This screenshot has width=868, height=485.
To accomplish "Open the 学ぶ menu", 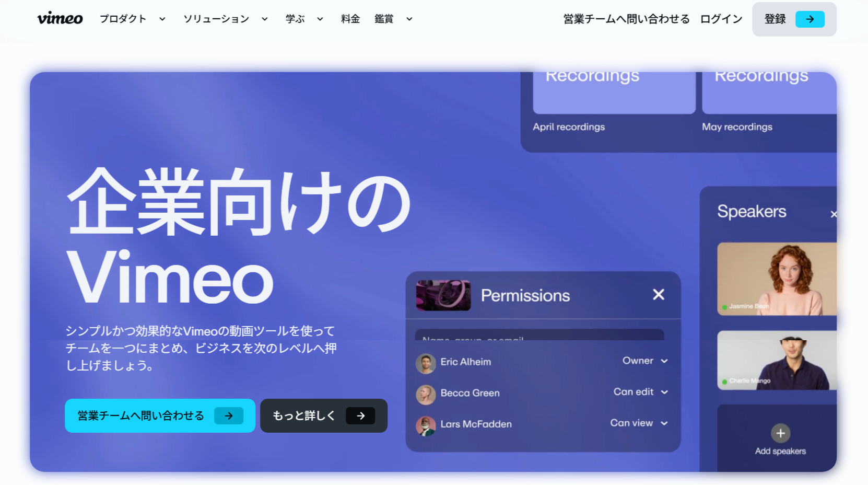I will [x=304, y=19].
